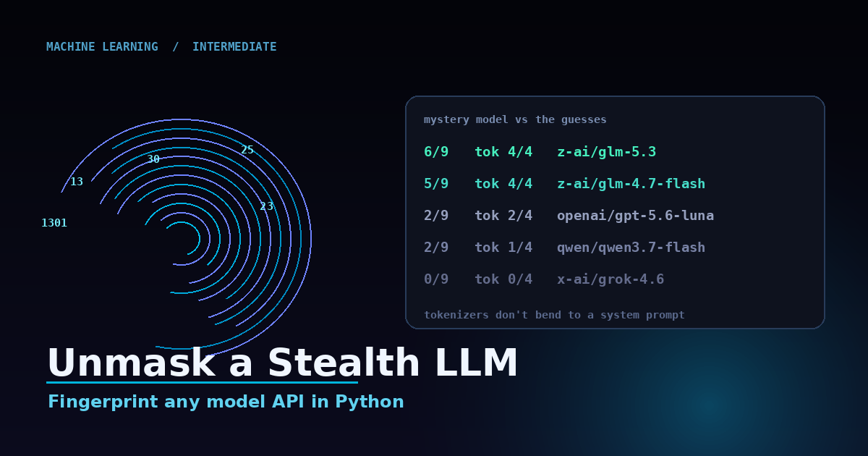This screenshot has width=868, height=456.
Task: Click 2/9 score in the qwen3.7-flash row
Action: [436, 248]
